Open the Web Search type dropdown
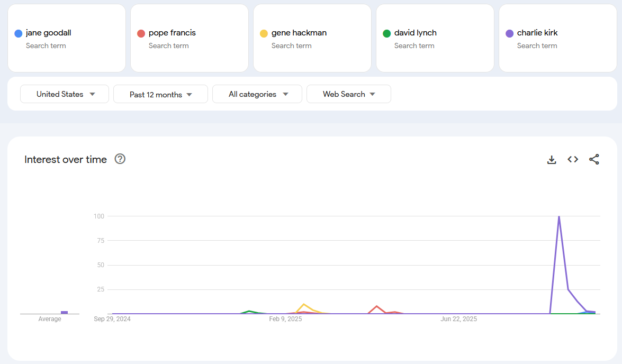 click(349, 94)
